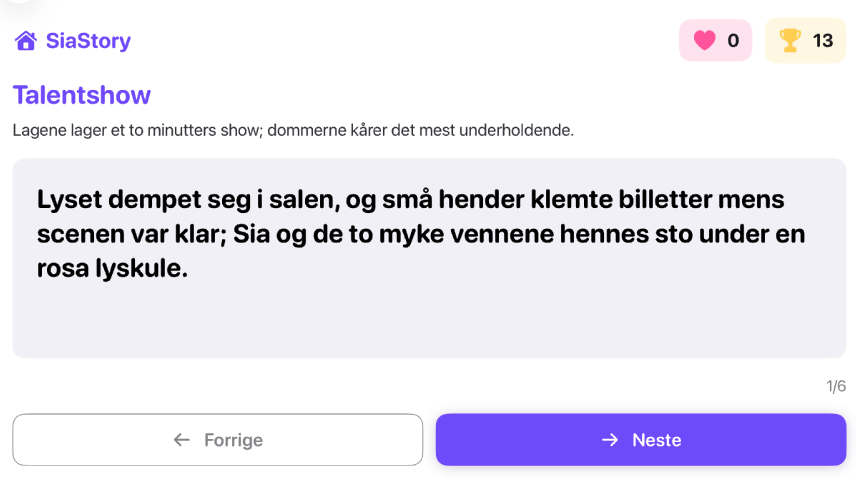This screenshot has width=856, height=497.
Task: Click the gold trophy icon
Action: (x=790, y=41)
